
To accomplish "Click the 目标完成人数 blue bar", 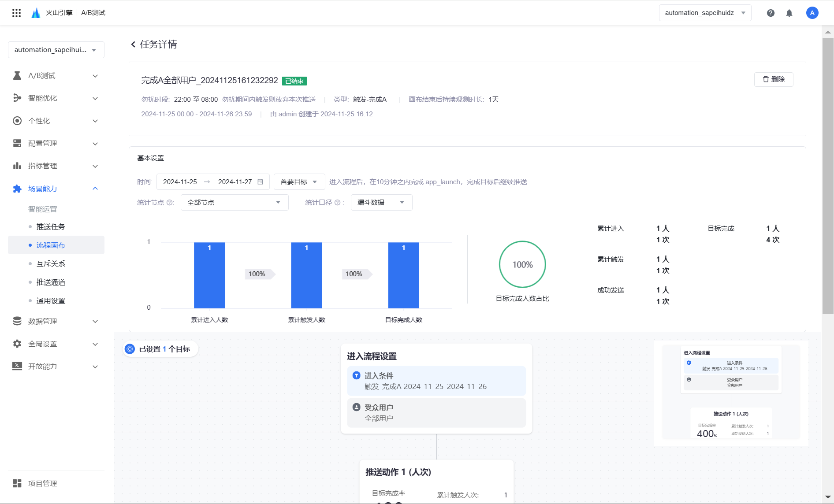I will pos(403,275).
